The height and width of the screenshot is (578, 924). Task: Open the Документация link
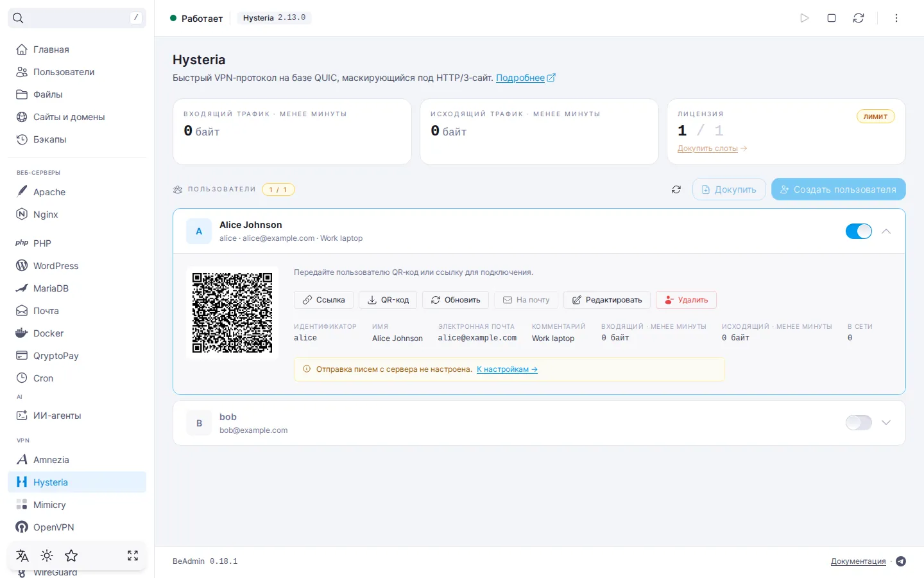858,561
